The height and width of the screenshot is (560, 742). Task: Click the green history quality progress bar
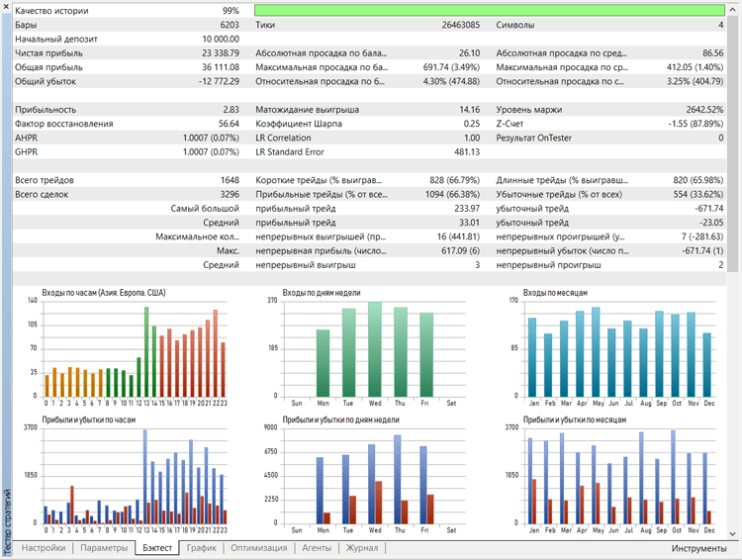pyautogui.click(x=490, y=11)
